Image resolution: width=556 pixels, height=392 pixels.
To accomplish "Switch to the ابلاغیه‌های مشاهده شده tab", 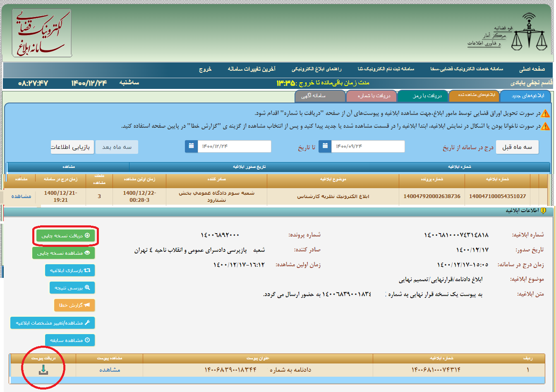I will 474,96.
